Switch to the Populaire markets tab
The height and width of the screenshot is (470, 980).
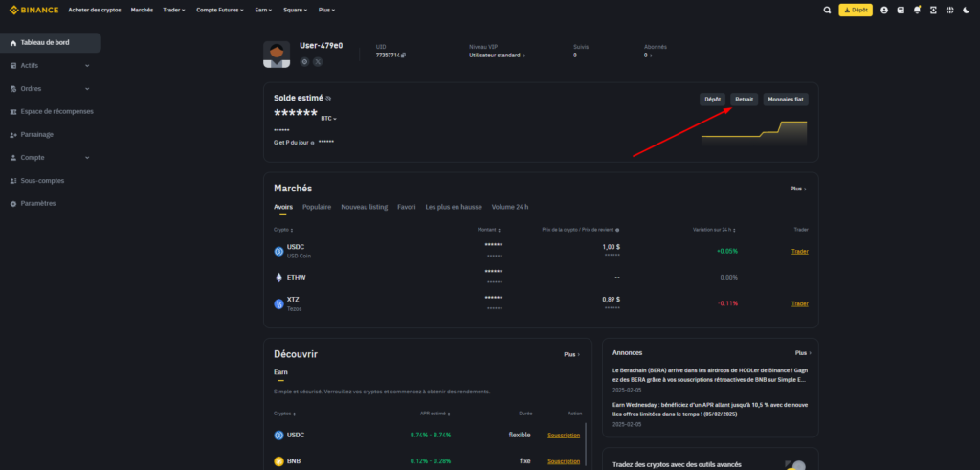click(317, 207)
